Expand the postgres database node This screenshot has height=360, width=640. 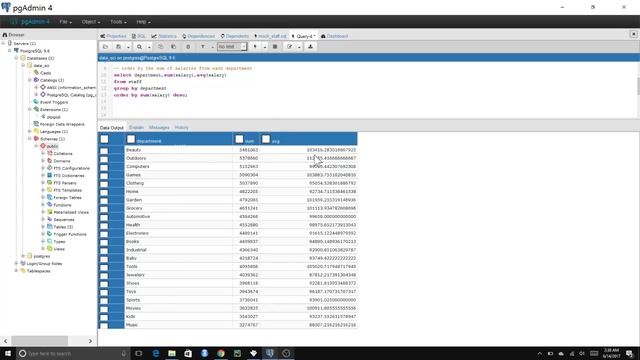pyautogui.click(x=23, y=256)
